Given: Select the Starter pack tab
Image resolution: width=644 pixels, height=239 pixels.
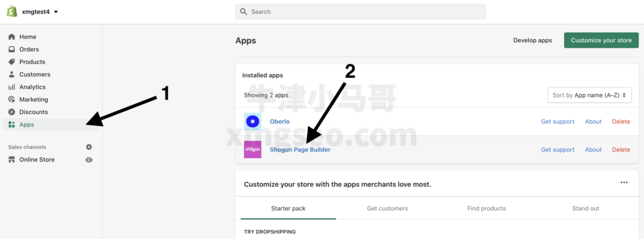Looking at the screenshot, I should 288,209.
